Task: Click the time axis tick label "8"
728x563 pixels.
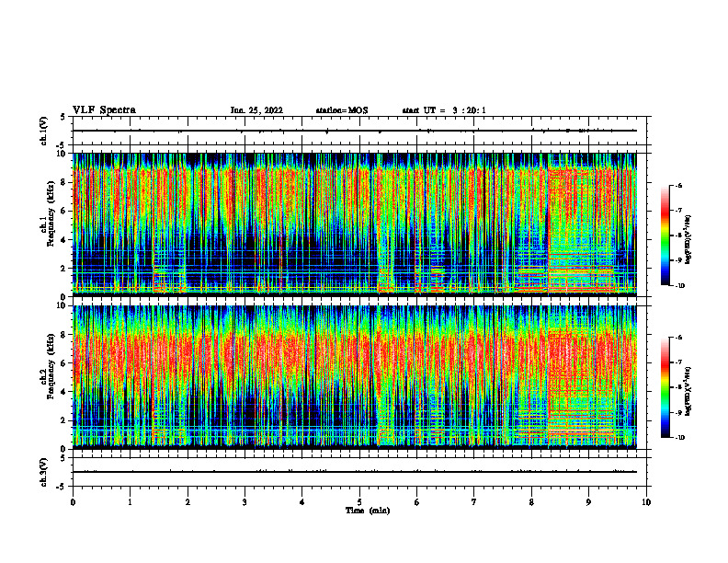Action: pos(531,502)
